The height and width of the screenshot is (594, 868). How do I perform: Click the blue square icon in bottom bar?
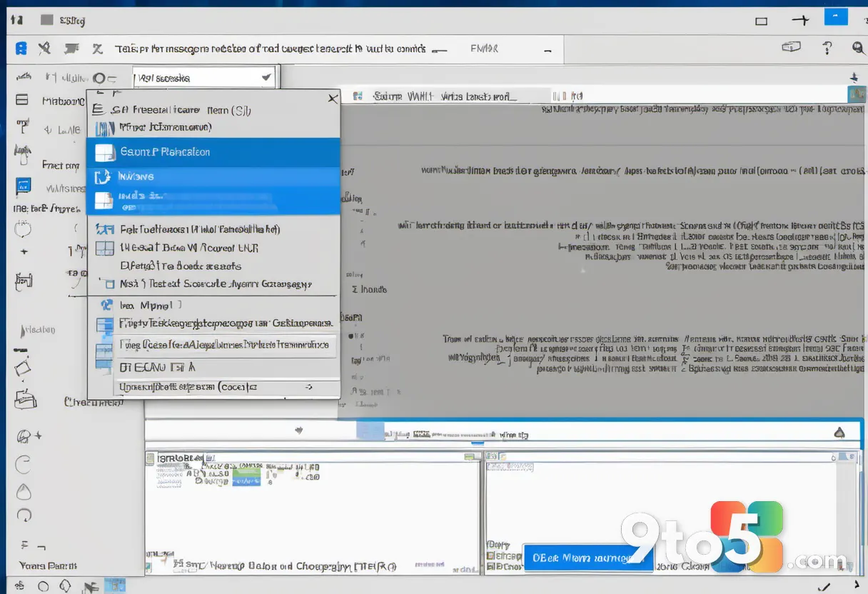(115, 586)
